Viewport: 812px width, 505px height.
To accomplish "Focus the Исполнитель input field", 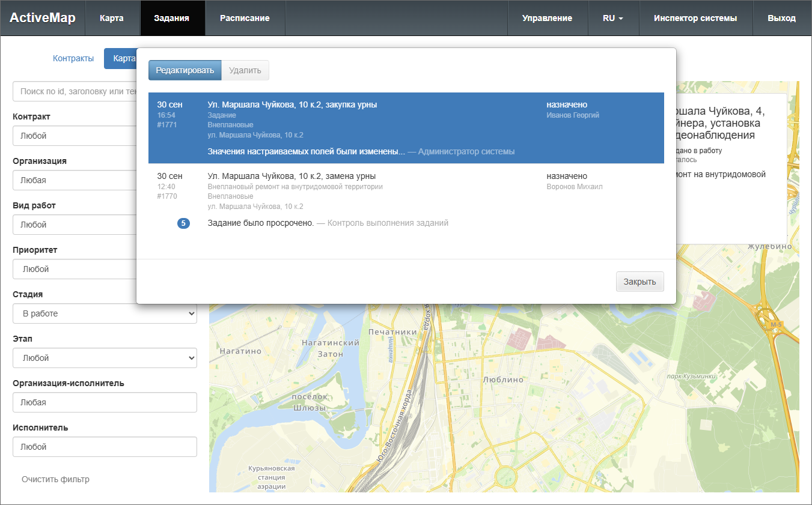I will [x=105, y=447].
